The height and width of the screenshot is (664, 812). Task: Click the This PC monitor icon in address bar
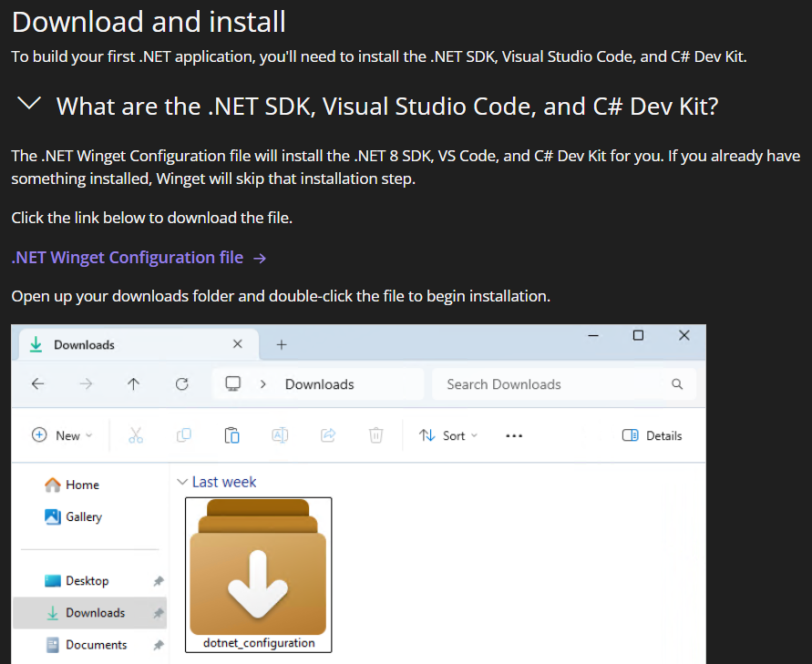pyautogui.click(x=233, y=383)
